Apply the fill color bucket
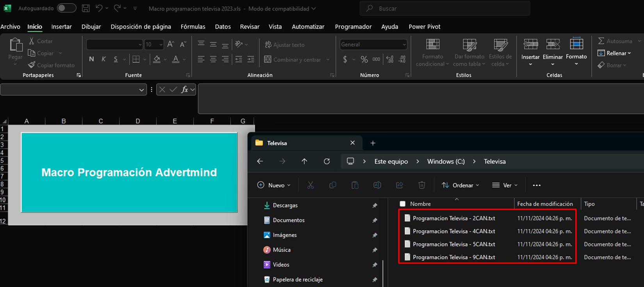The height and width of the screenshot is (287, 644). (157, 59)
